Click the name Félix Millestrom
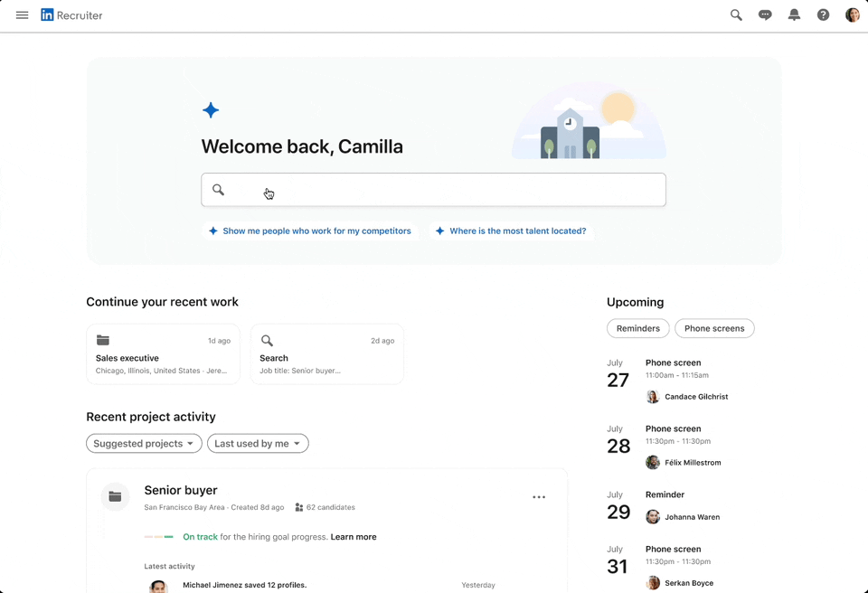Screen dimensions: 868x593 tap(693, 462)
